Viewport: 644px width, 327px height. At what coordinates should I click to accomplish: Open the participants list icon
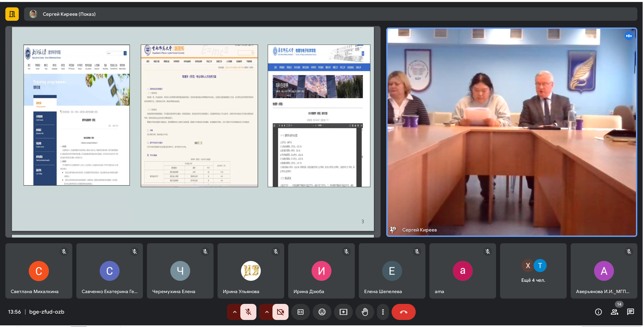coord(614,312)
